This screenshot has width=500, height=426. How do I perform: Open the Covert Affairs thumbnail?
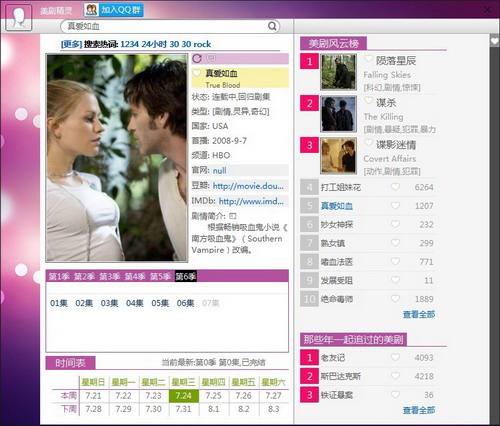tap(338, 156)
